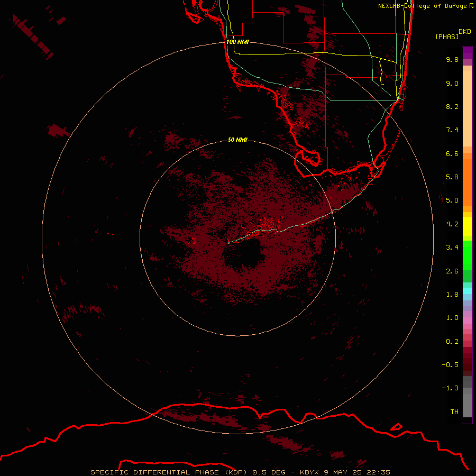Click the 100 NMI range ring label
The height and width of the screenshot is (476, 476).
coord(237,42)
